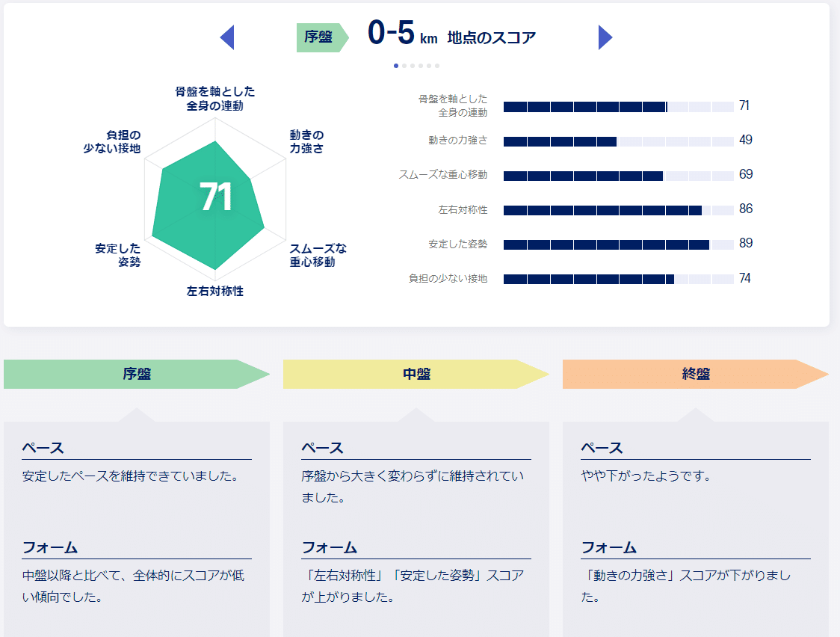Image resolution: width=840 pixels, height=637 pixels.
Task: Click the 安定した姿勢 score bar
Action: pyautogui.click(x=618, y=244)
